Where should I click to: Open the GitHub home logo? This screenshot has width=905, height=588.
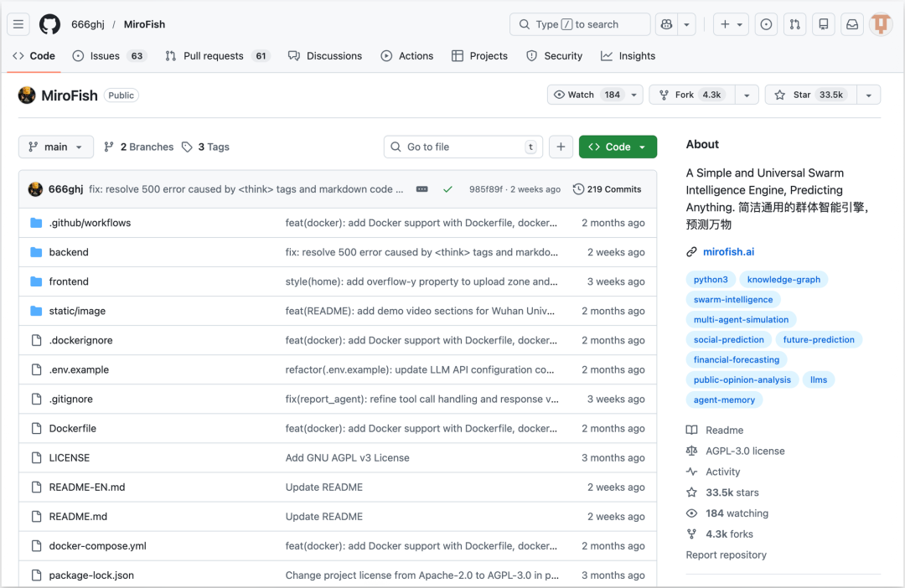(x=50, y=24)
